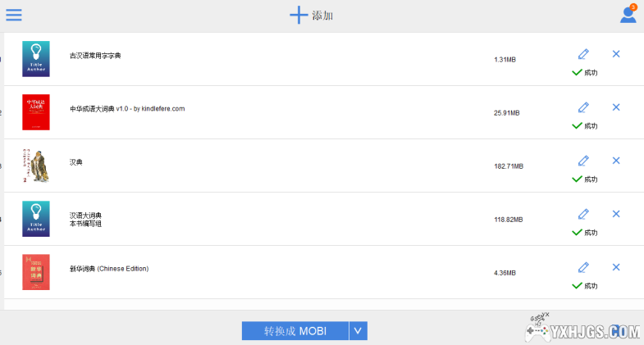Edit the 新华词典 (Chinese Edition) entry

pyautogui.click(x=583, y=267)
